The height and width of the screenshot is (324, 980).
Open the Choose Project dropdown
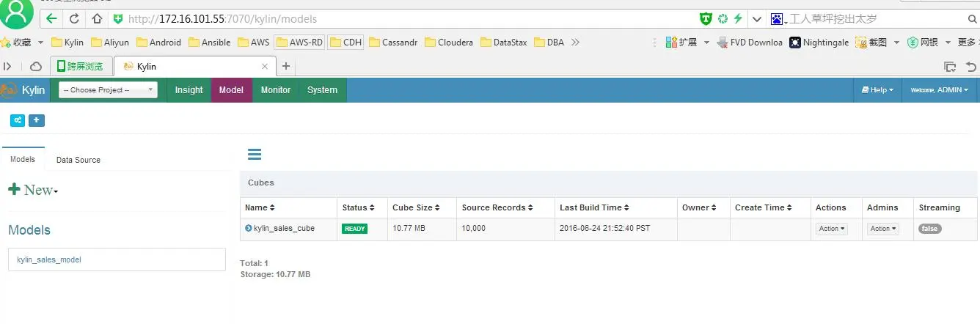108,90
